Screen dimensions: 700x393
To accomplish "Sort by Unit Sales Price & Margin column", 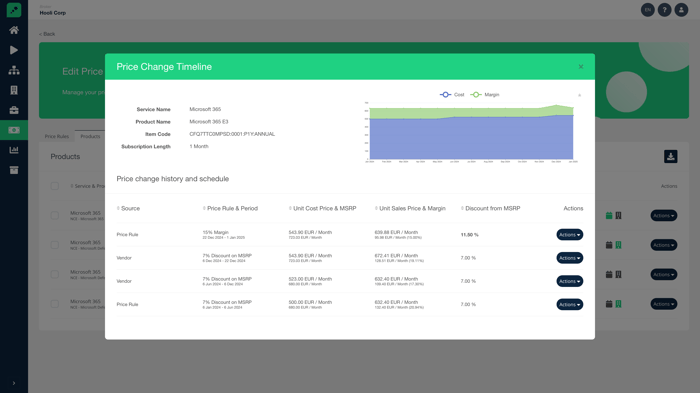I will 410,209.
